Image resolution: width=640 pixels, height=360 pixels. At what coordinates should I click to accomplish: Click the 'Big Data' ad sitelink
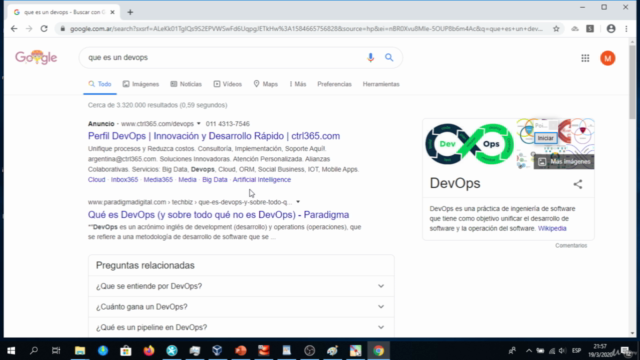click(x=215, y=180)
